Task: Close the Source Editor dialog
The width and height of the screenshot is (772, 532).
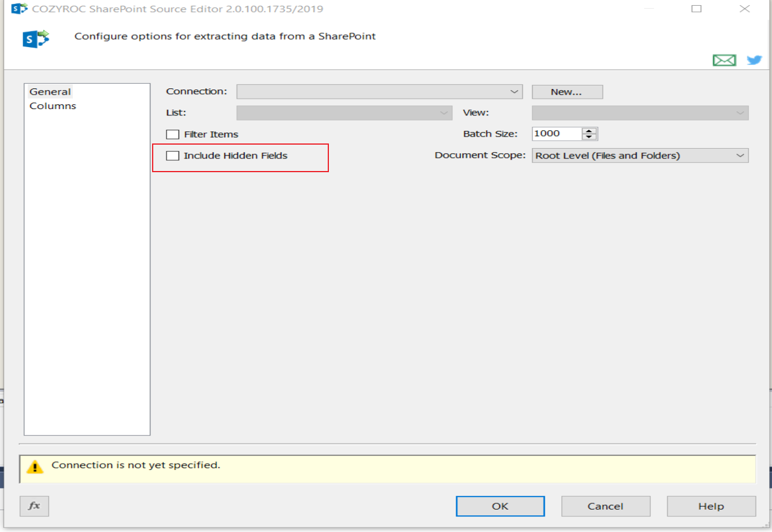Action: (744, 9)
